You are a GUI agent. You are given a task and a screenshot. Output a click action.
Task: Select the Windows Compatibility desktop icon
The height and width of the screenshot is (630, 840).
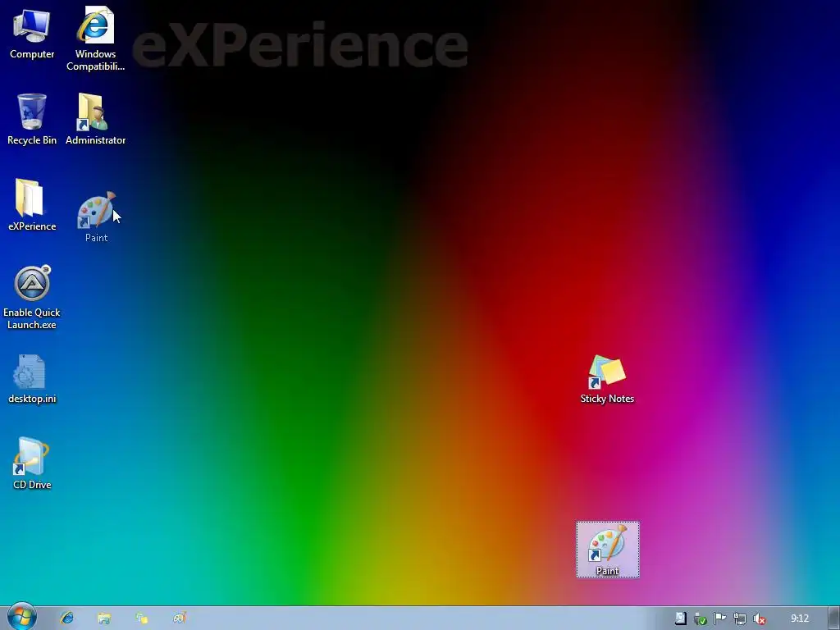coord(95,39)
